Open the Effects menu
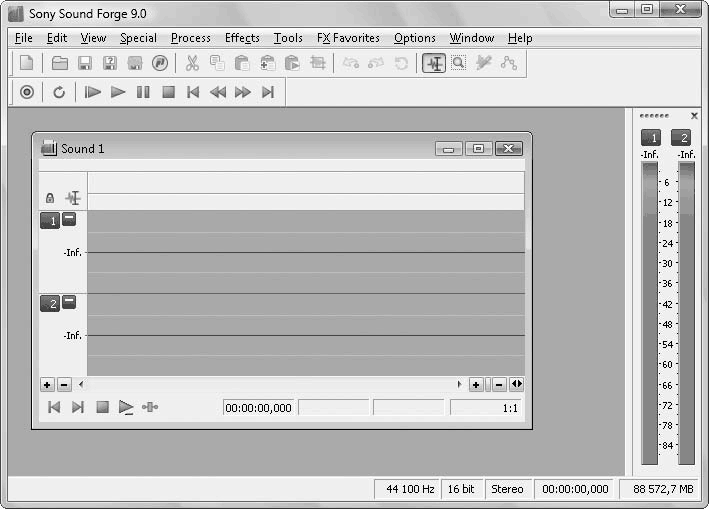 tap(242, 38)
